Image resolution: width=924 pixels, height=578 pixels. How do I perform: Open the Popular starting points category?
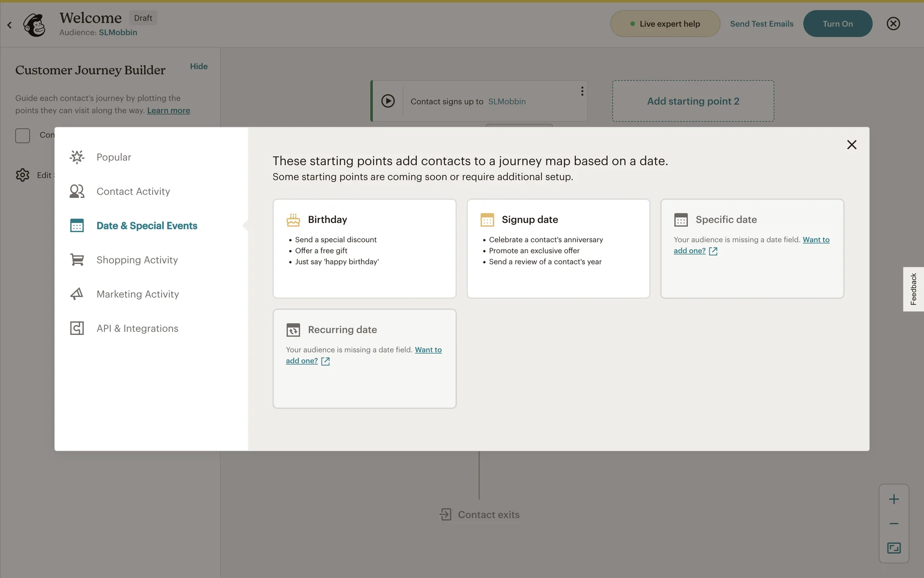pyautogui.click(x=114, y=157)
